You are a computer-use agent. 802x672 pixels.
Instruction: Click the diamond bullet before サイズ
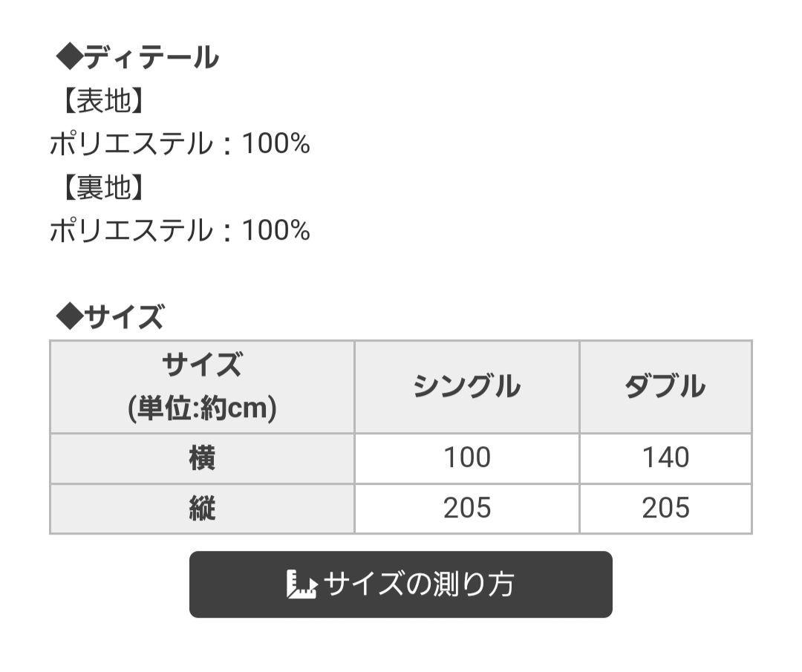coord(69,316)
